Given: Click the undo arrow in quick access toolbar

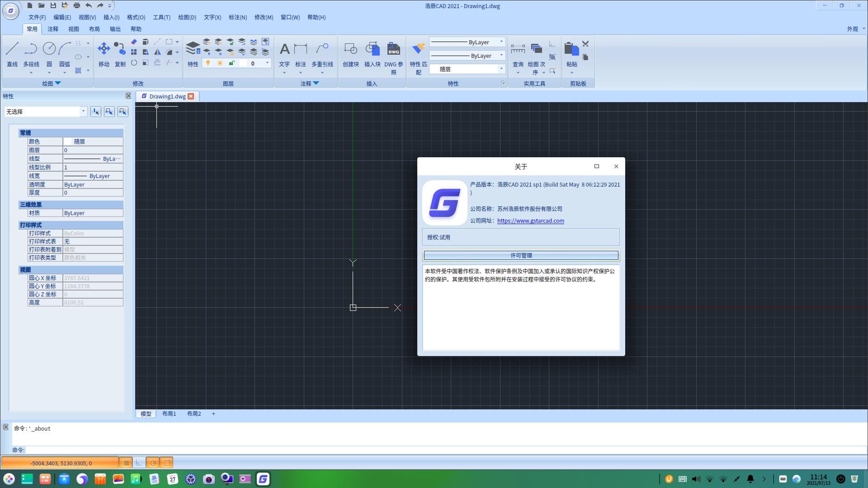Looking at the screenshot, I should pos(89,5).
